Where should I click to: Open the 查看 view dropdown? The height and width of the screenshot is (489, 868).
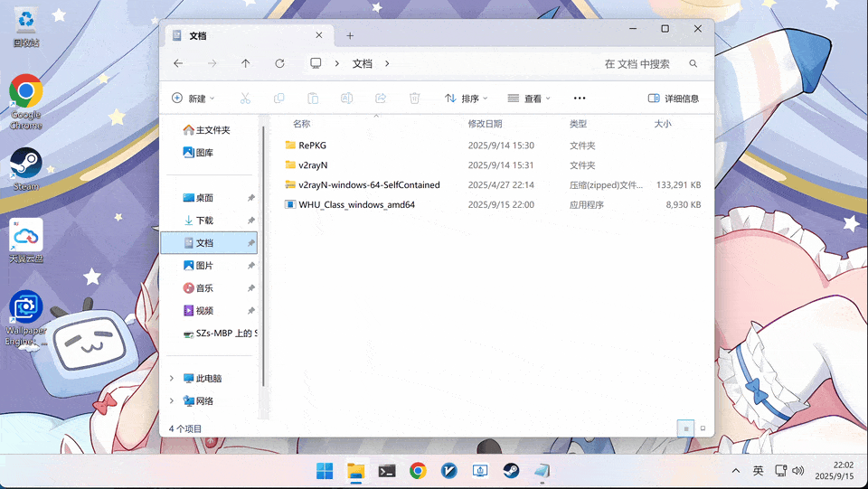click(x=529, y=99)
